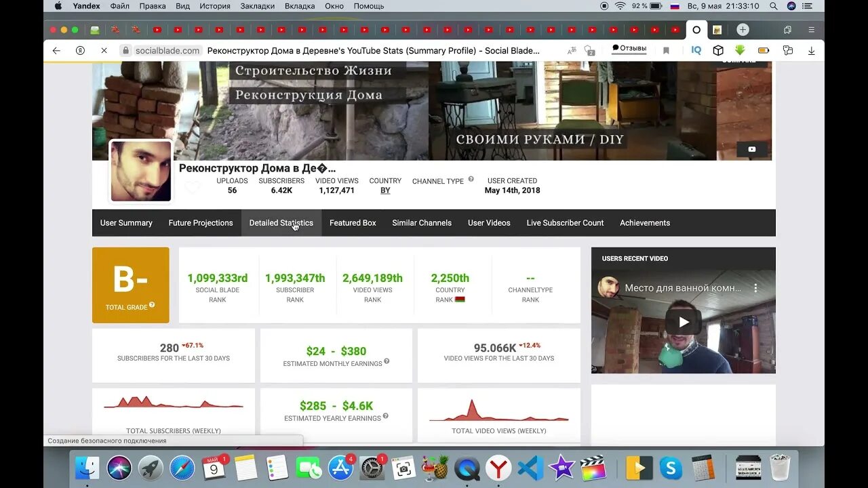Switch to the first green-icon browser tab
Image resolution: width=868 pixels, height=488 pixels.
[x=95, y=30]
